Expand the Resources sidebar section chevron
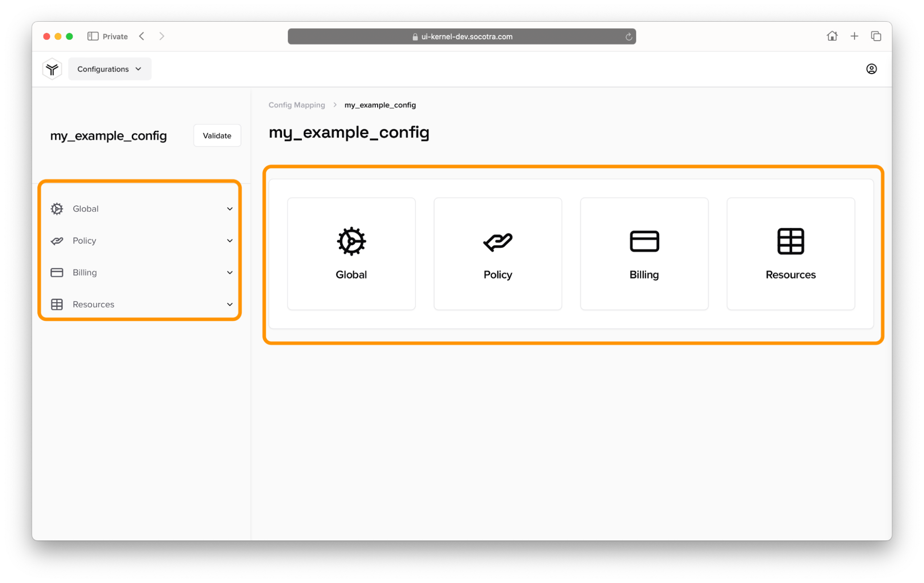924x583 pixels. 230,305
